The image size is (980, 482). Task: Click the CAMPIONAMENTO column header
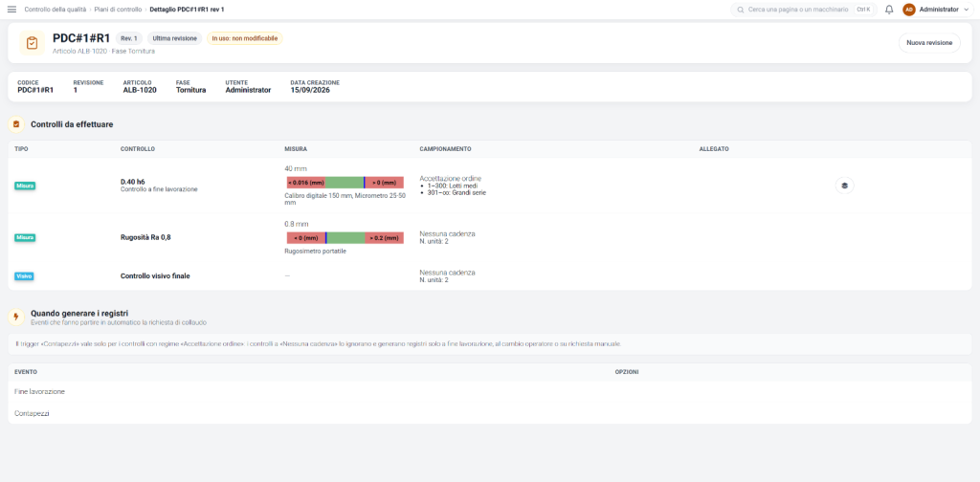pos(446,149)
